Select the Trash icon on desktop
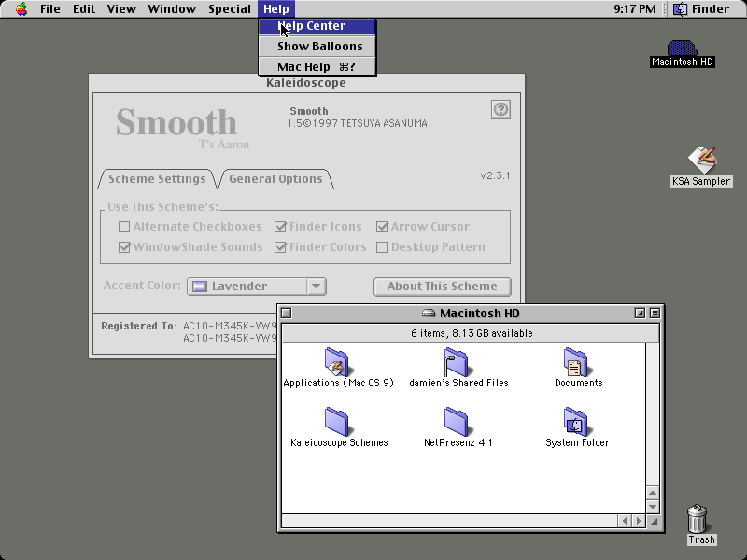The height and width of the screenshot is (560, 747). click(x=698, y=519)
